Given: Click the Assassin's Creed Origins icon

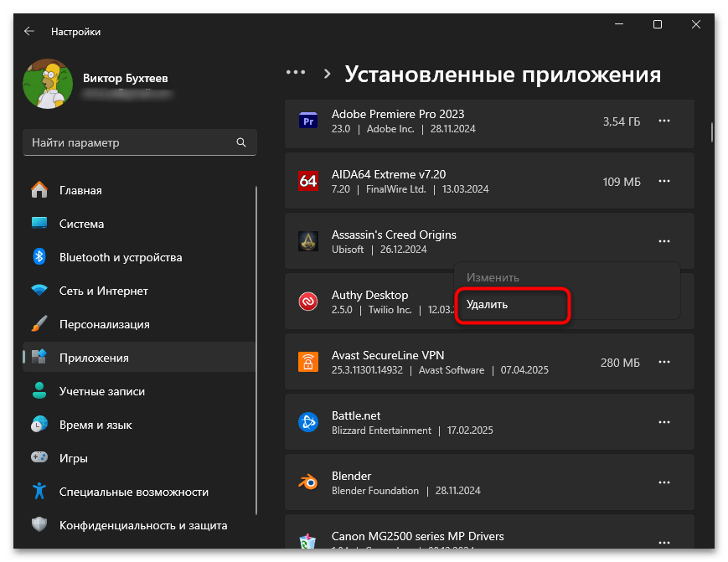Looking at the screenshot, I should (x=308, y=241).
